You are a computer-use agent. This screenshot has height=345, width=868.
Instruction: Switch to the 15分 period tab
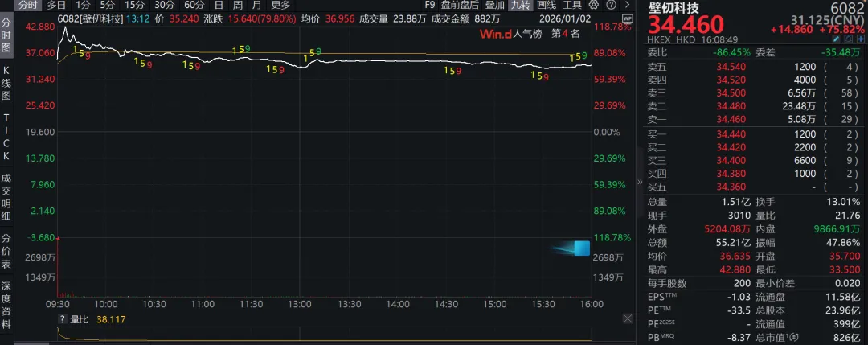coord(133,5)
